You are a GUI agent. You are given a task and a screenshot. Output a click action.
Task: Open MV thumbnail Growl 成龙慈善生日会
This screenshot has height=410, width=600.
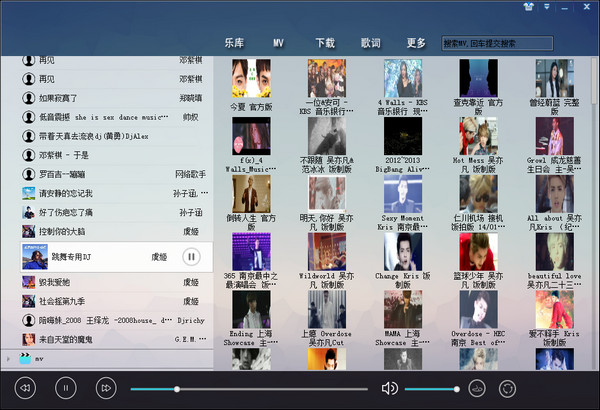click(x=554, y=136)
